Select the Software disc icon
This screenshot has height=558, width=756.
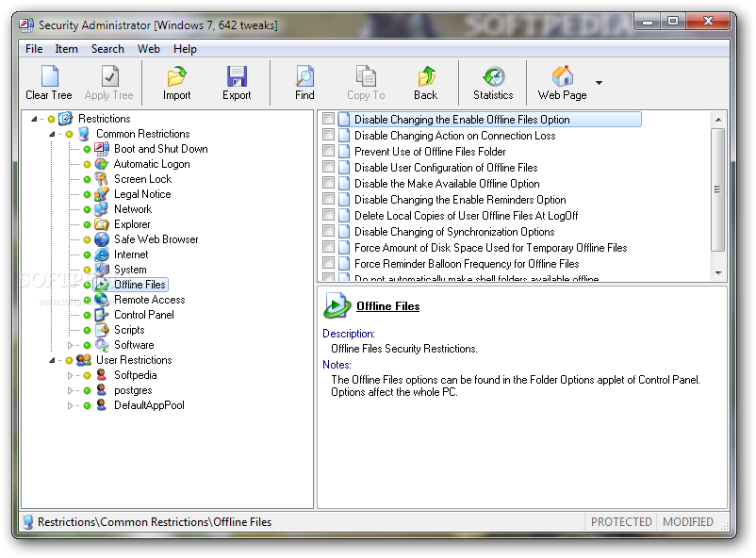tap(102, 345)
